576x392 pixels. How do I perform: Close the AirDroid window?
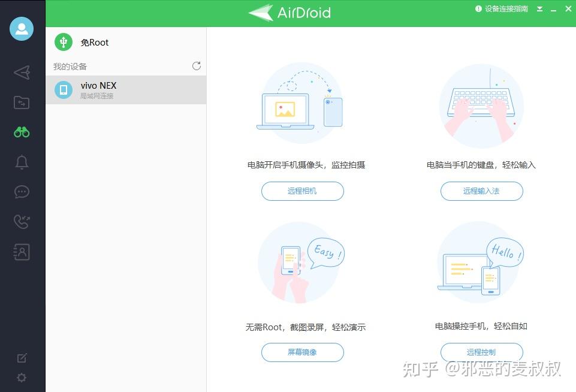tap(568, 9)
